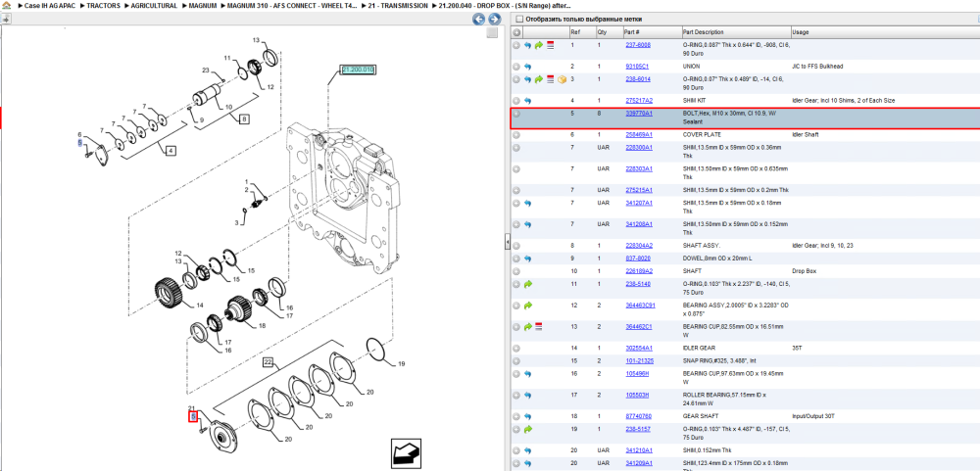
Task: Click the large arrow icon below the diagram
Action: click(407, 452)
